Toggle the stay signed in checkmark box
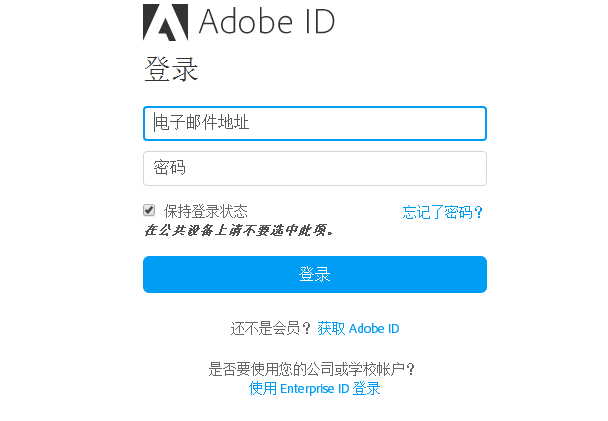Screen dimensions: 608x421 point(149,210)
